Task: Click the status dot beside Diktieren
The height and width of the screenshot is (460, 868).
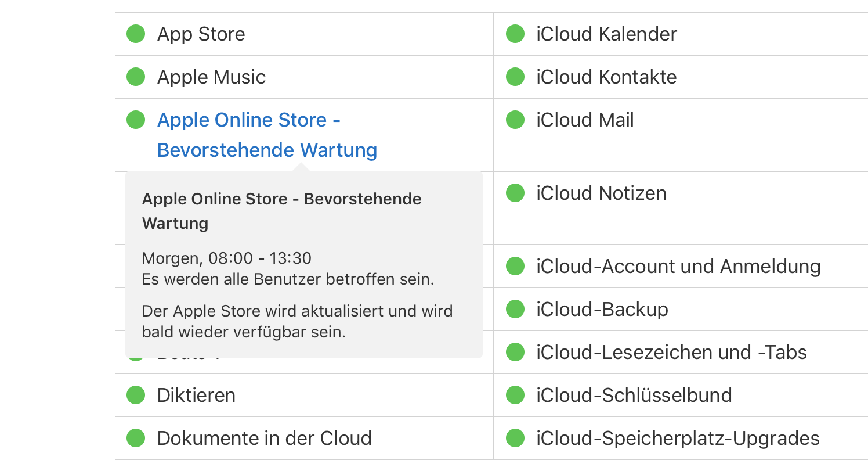Action: (x=136, y=395)
